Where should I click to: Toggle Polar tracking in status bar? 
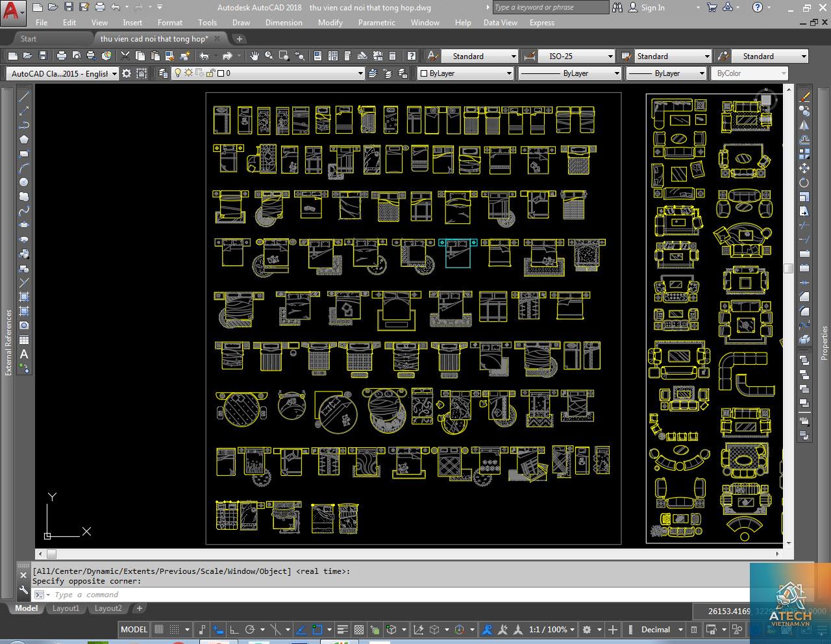click(250, 629)
